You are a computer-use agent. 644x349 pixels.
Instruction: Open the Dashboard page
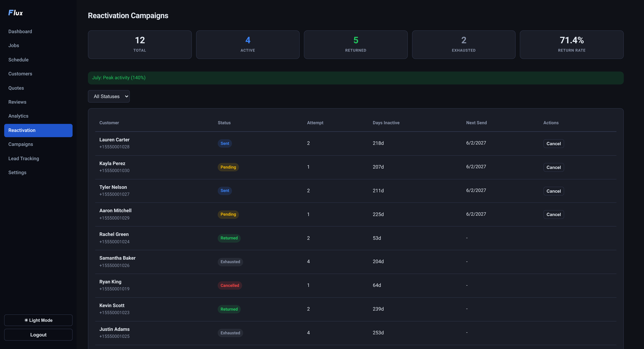tap(38, 31)
